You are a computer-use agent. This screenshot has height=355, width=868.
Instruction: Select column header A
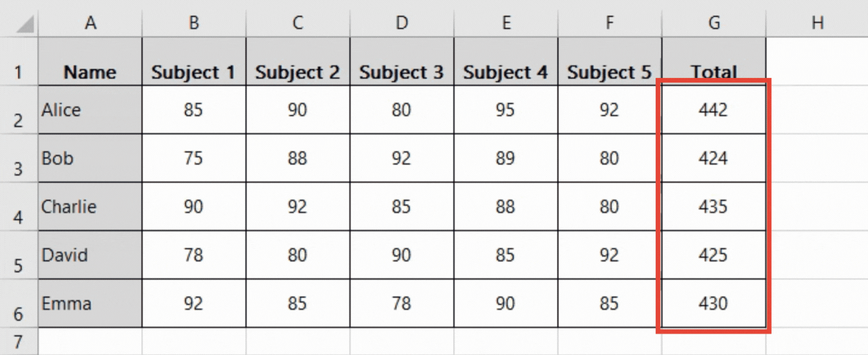click(x=90, y=22)
